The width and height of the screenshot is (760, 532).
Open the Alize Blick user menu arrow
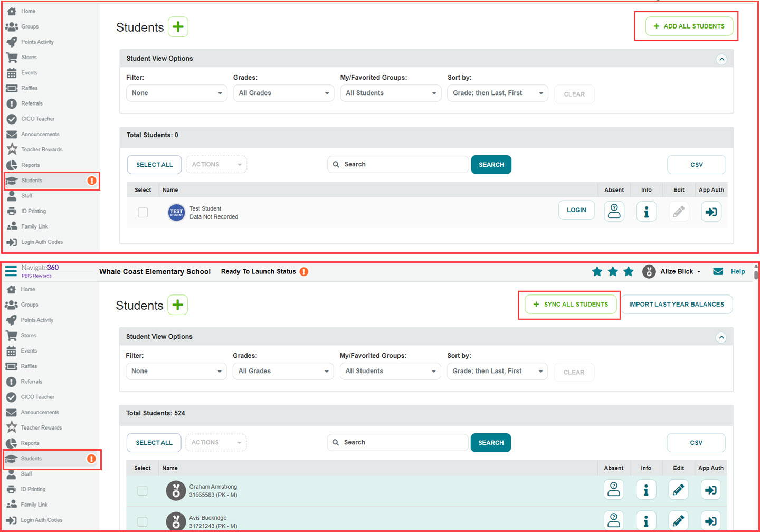click(x=699, y=272)
